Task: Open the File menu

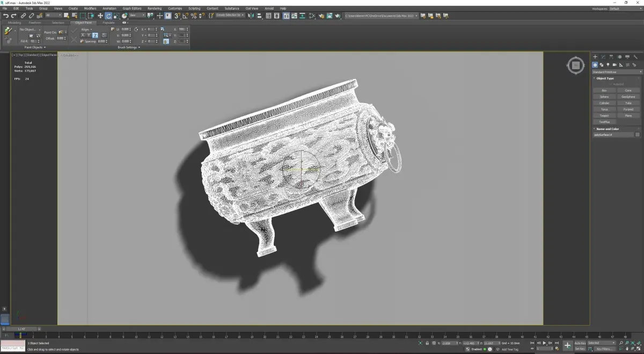Action: pos(5,9)
